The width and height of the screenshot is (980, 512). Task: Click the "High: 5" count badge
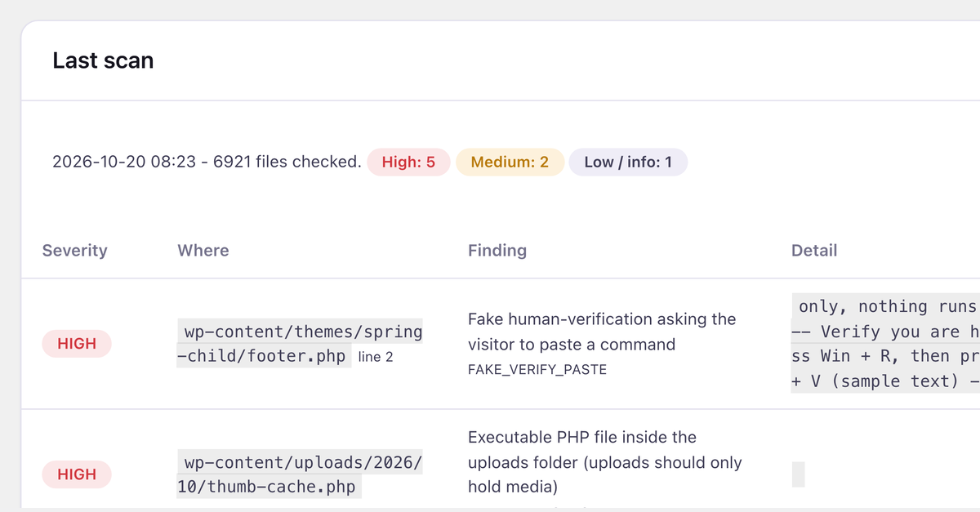(x=408, y=162)
